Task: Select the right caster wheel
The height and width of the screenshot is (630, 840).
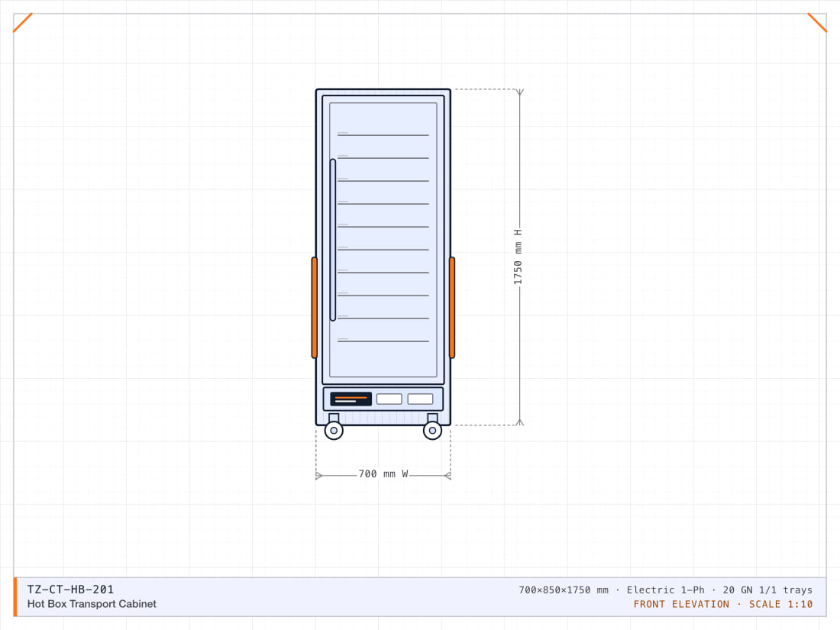Action: tap(432, 430)
